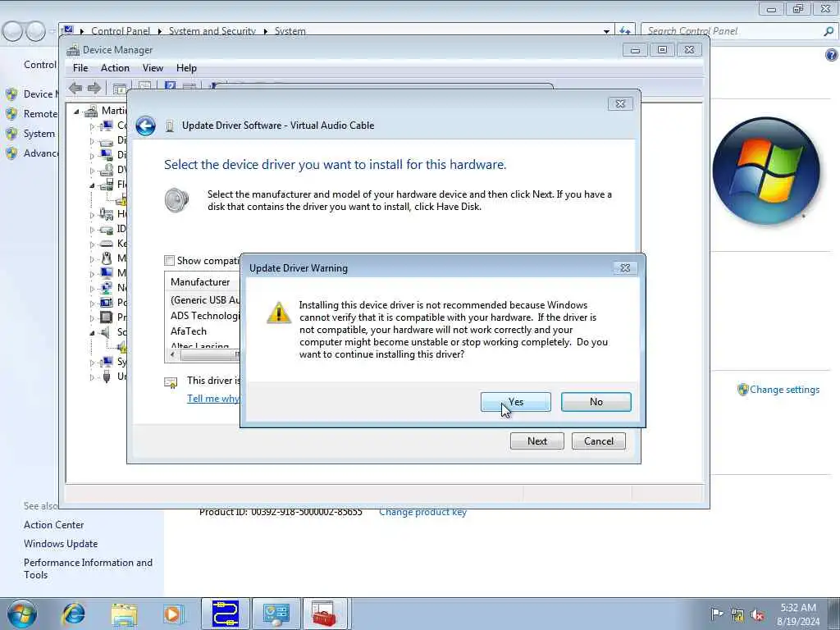Expand the Computer category in device tree
This screenshot has width=840, height=630.
92,126
